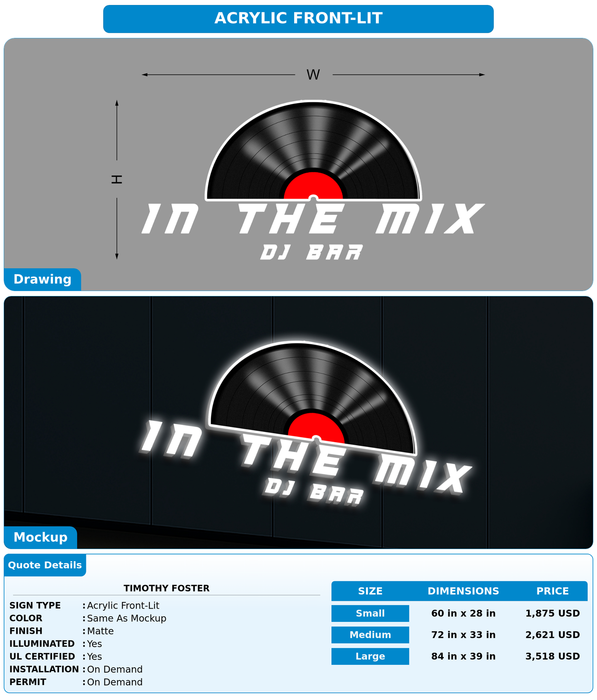This screenshot has width=597, height=700.
Task: Select the Mockup label tab
Action: click(40, 538)
